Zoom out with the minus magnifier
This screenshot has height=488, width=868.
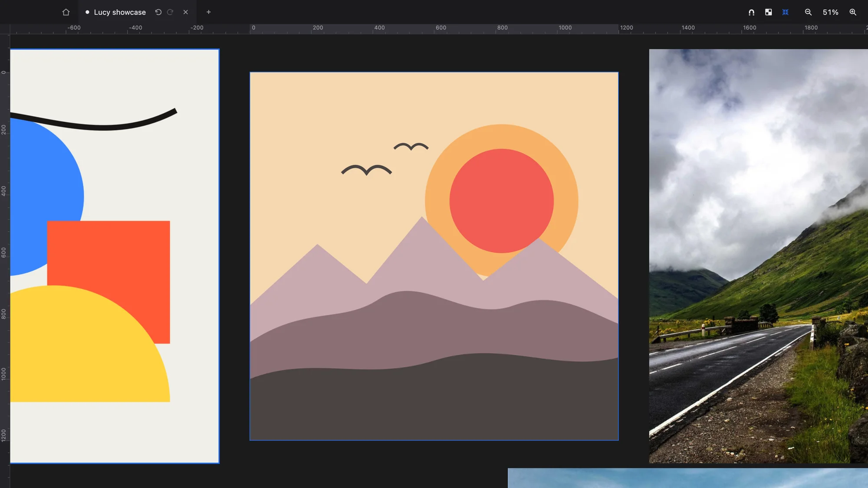point(808,12)
